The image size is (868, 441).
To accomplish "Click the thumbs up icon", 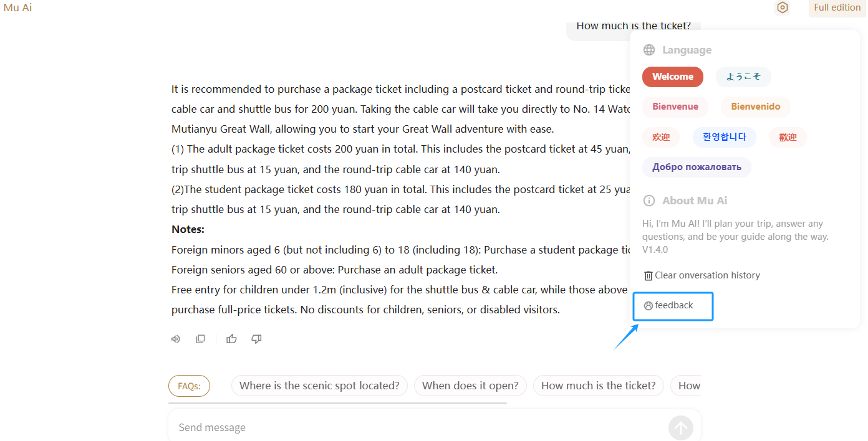I will pos(231,339).
